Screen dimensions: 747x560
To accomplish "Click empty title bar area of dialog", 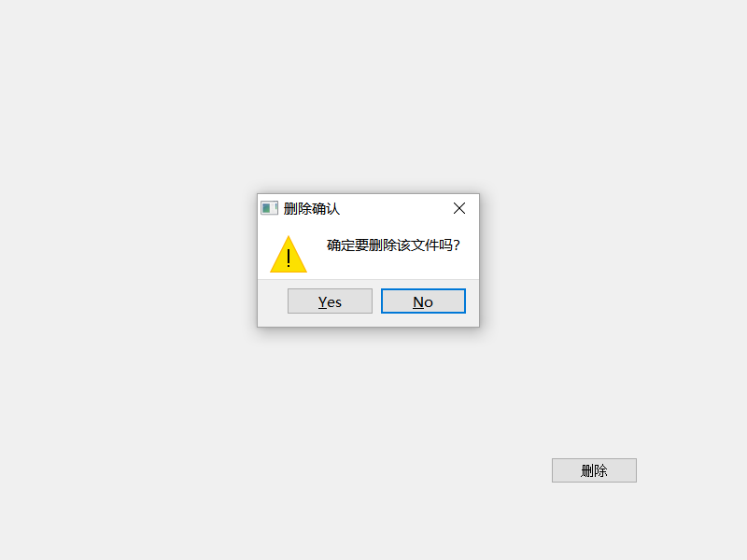I will click(x=393, y=208).
